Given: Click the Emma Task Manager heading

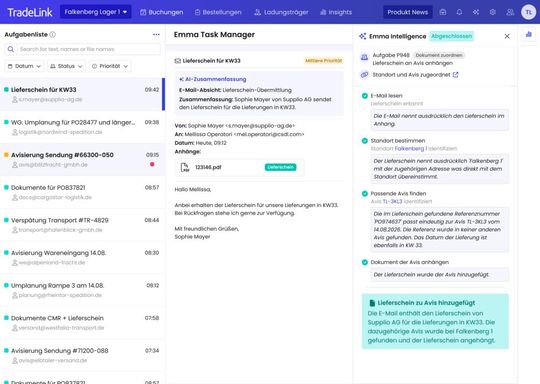Looking at the screenshot, I should [x=214, y=34].
